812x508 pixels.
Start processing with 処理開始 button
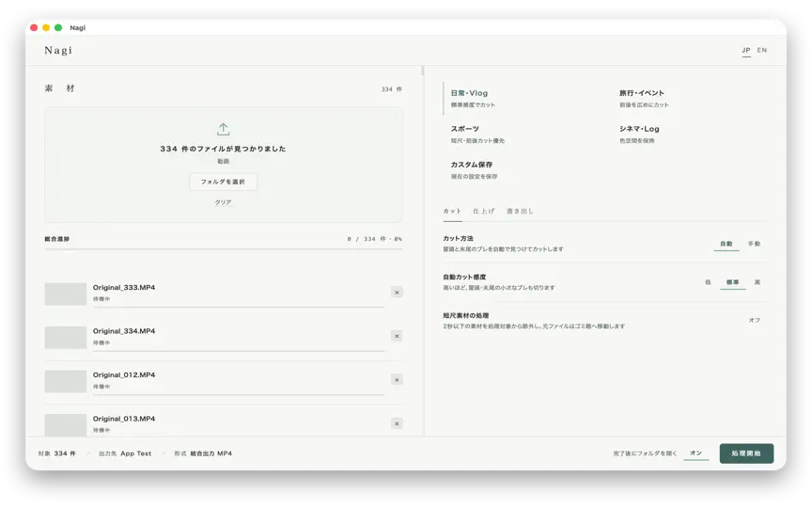click(746, 453)
